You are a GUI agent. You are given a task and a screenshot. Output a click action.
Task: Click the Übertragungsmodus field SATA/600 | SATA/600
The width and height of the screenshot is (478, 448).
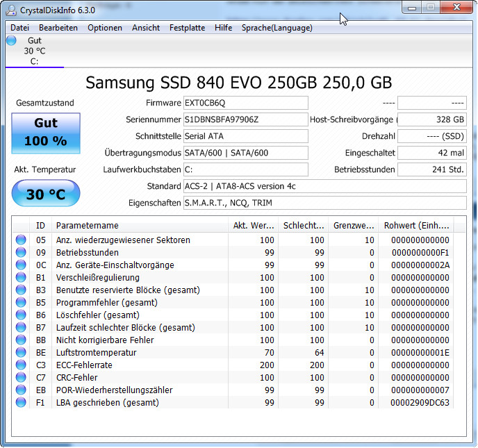coord(246,153)
